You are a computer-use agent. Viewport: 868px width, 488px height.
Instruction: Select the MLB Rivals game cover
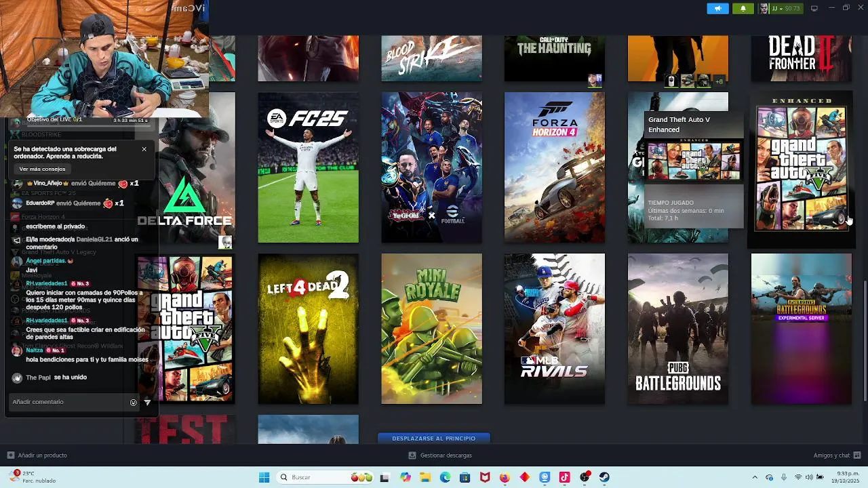tap(555, 329)
